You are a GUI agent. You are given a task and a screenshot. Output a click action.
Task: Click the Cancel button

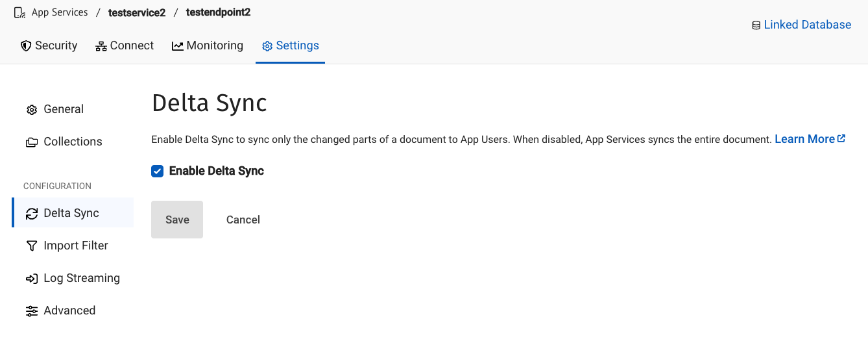243,220
